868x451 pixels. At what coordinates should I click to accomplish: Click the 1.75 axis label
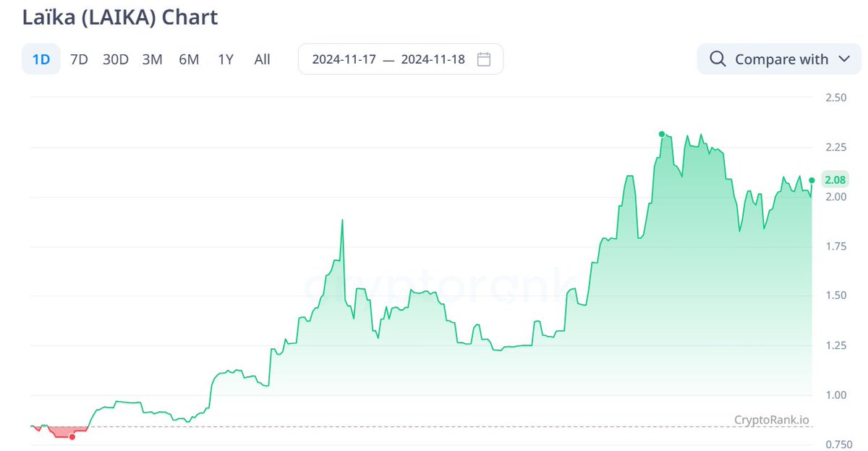[835, 246]
